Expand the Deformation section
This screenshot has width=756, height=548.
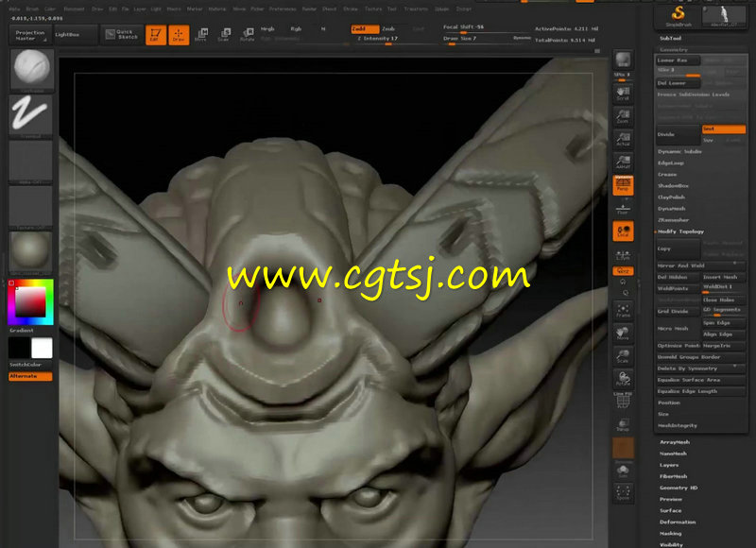(678, 522)
